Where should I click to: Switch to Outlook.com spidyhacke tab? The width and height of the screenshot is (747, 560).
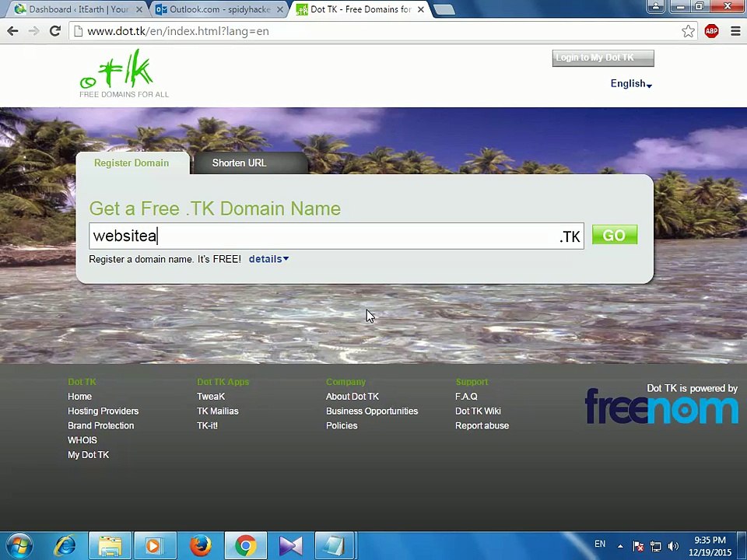219,9
